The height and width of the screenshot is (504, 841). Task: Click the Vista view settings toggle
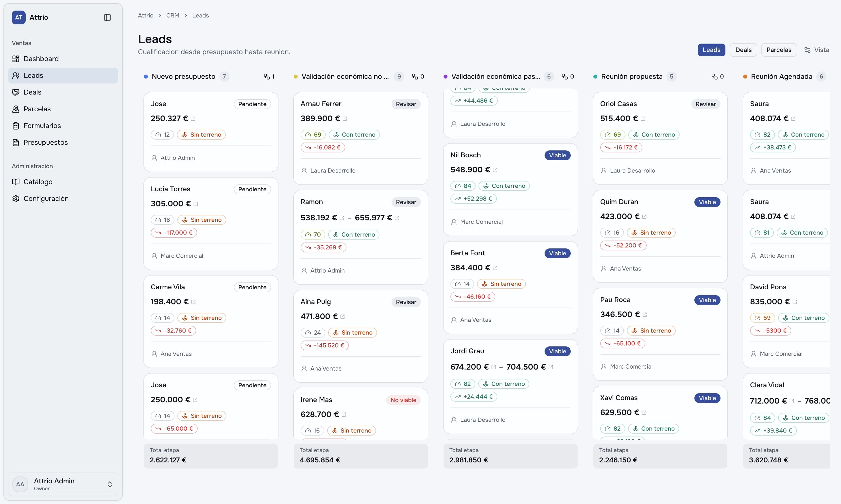(x=817, y=50)
